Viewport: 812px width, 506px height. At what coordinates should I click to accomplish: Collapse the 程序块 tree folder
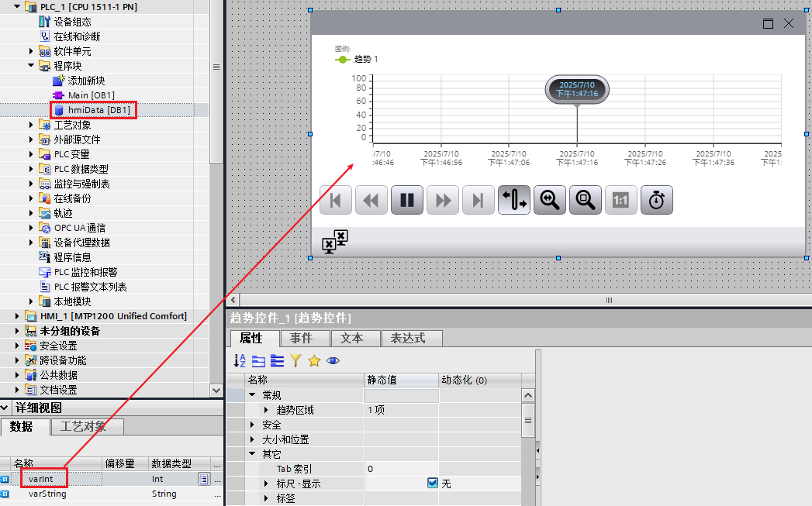(31, 66)
